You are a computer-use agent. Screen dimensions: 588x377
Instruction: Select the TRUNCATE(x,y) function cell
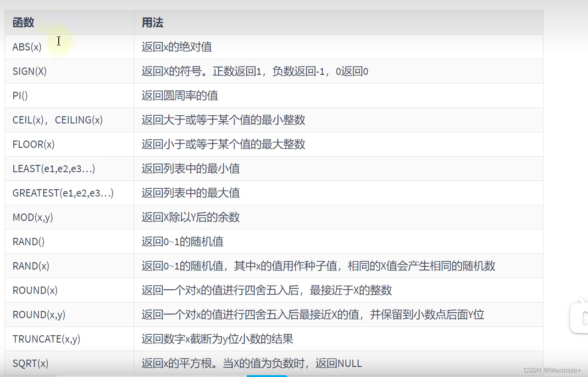point(69,339)
